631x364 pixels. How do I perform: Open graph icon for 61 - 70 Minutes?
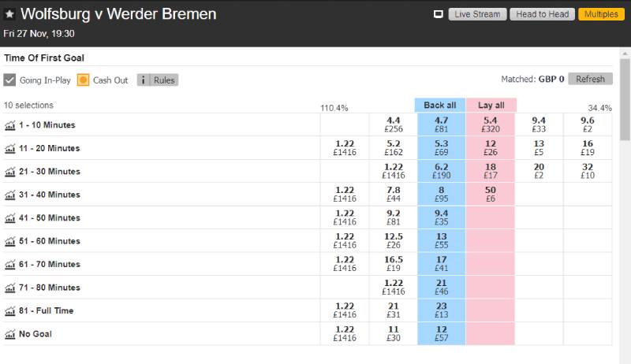10,265
